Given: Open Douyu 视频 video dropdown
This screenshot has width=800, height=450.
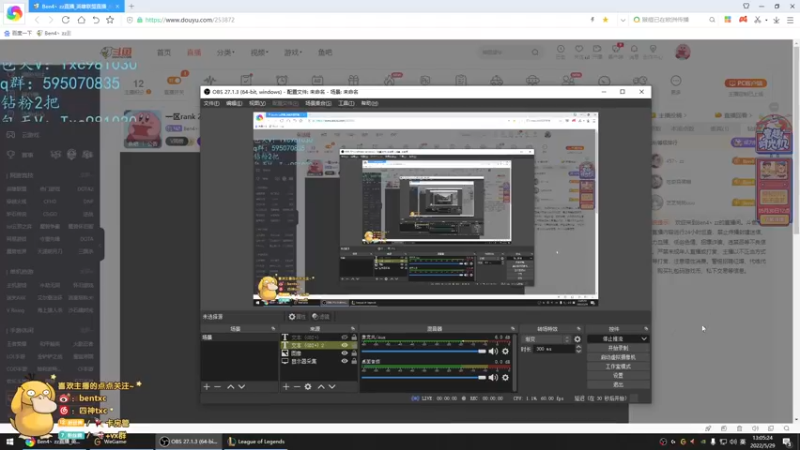Looking at the screenshot, I should pos(259,53).
